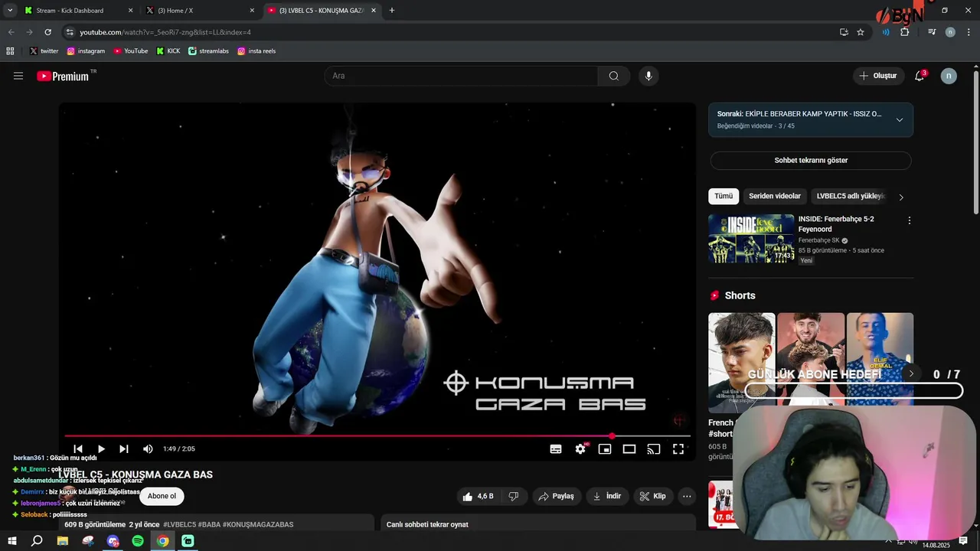Open the Windows Start menu

tap(12, 541)
